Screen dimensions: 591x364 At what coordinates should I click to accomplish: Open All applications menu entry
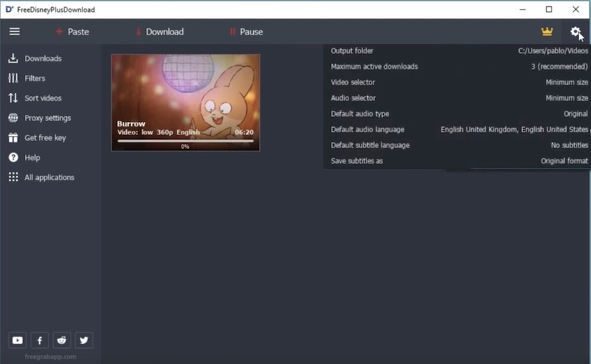coord(49,177)
